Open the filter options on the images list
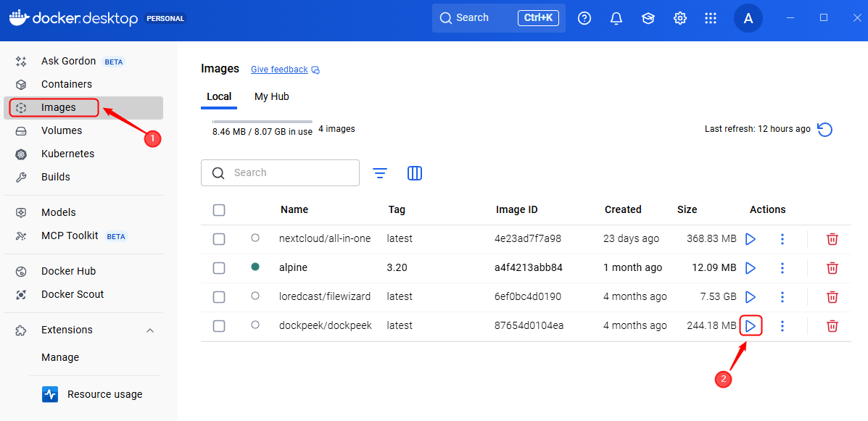Screen dimensions: 868x421 point(380,173)
